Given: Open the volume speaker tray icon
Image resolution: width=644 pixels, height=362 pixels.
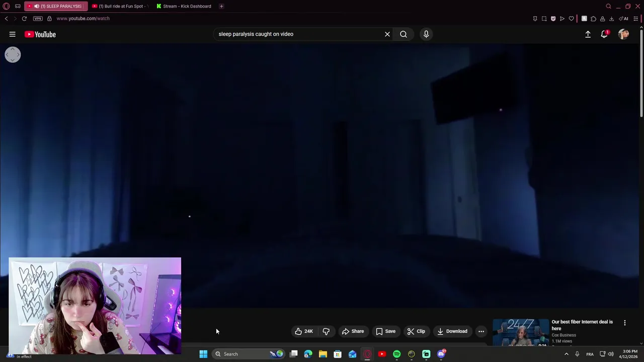Looking at the screenshot, I should point(611,354).
